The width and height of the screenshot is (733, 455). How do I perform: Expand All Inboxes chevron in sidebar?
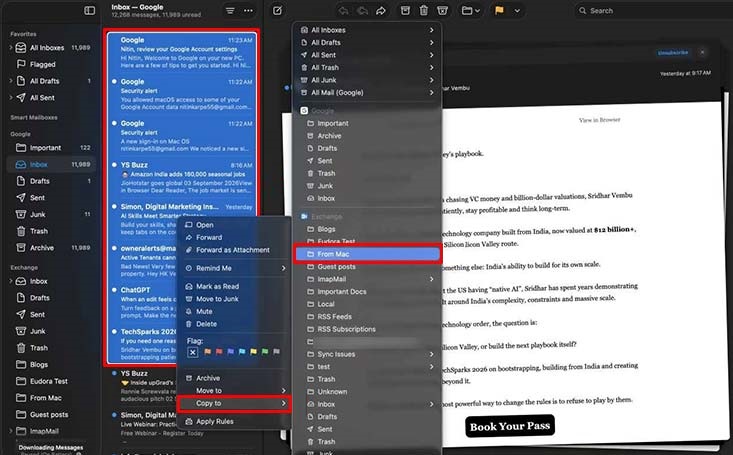point(10,48)
